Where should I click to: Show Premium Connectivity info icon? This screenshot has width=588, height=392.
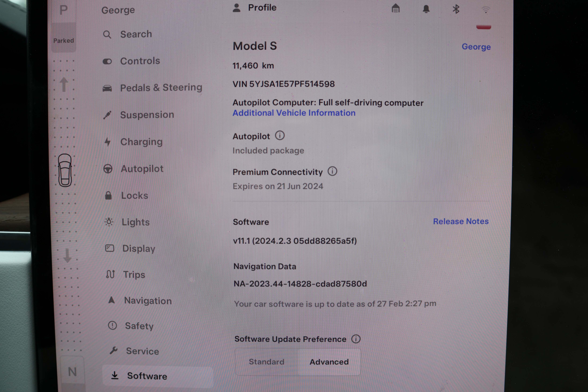coord(332,171)
